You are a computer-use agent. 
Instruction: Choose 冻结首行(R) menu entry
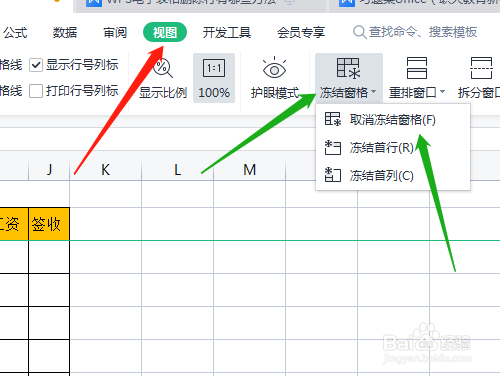pos(393,147)
